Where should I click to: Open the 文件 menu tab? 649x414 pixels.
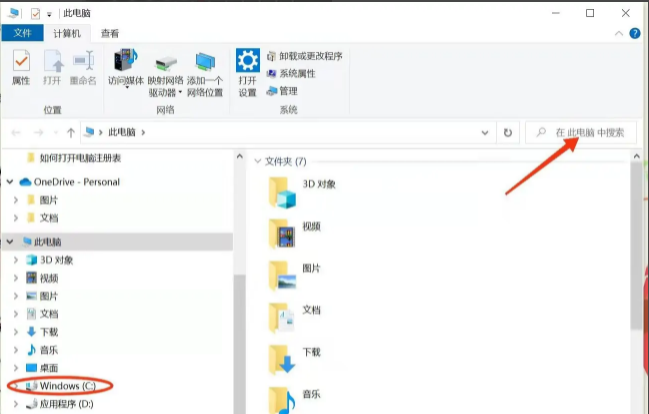(22, 33)
